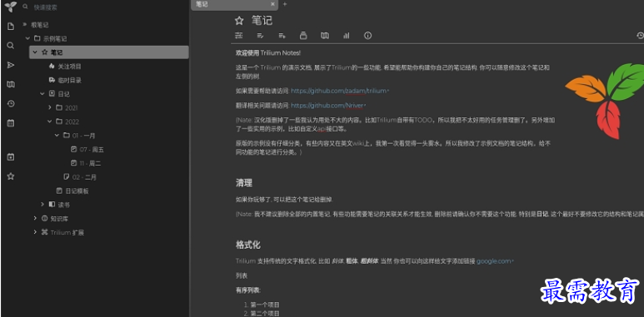
Task: Open basic properties sliders icon in ribbon
Action: [238, 36]
